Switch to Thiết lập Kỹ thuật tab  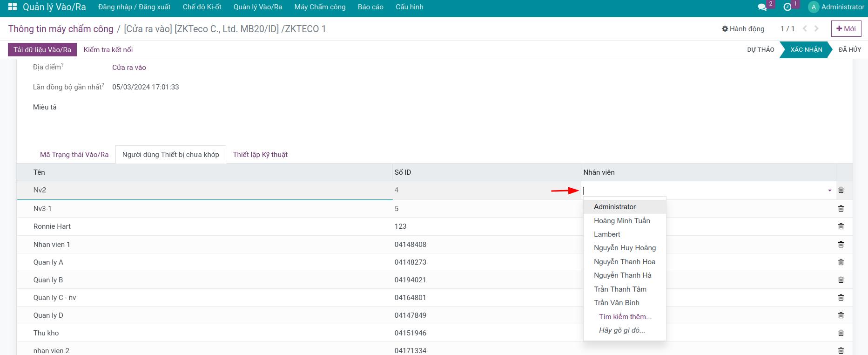click(260, 155)
